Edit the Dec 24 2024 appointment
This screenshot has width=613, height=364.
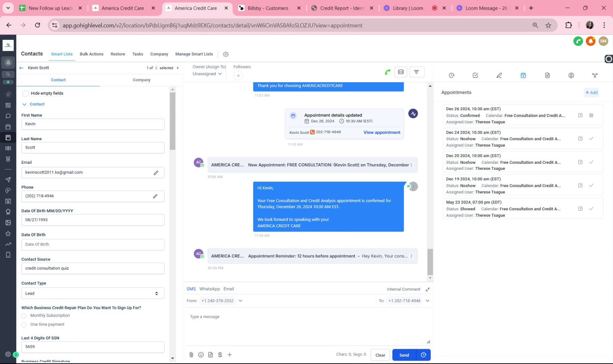tap(580, 139)
